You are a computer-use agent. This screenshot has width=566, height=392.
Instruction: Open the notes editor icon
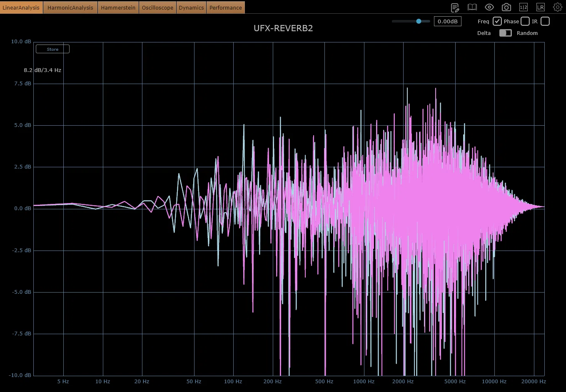[x=455, y=7]
